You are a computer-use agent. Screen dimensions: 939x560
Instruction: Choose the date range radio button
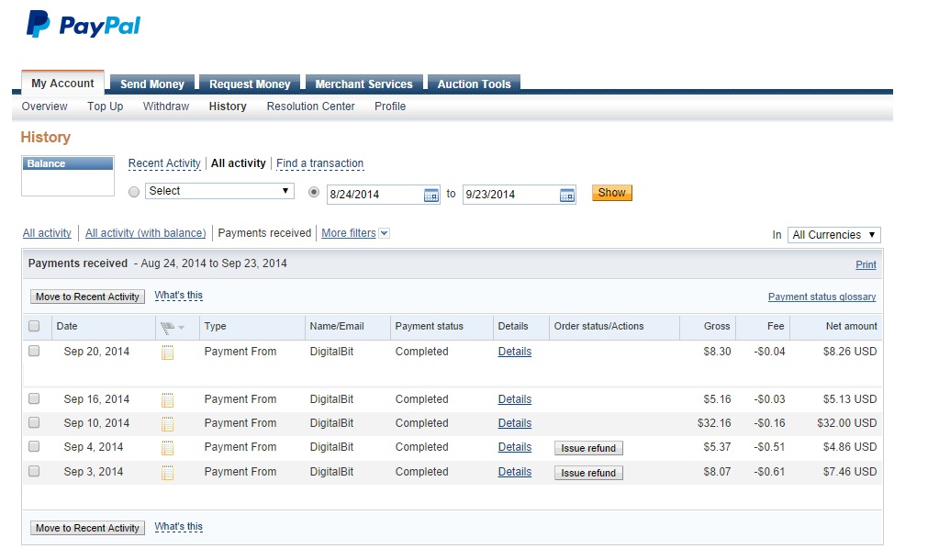313,192
